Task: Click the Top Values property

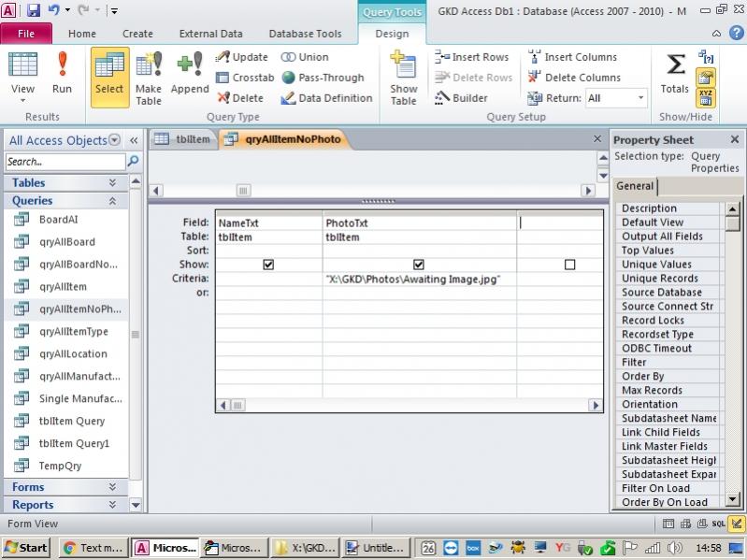Action: 668,251
